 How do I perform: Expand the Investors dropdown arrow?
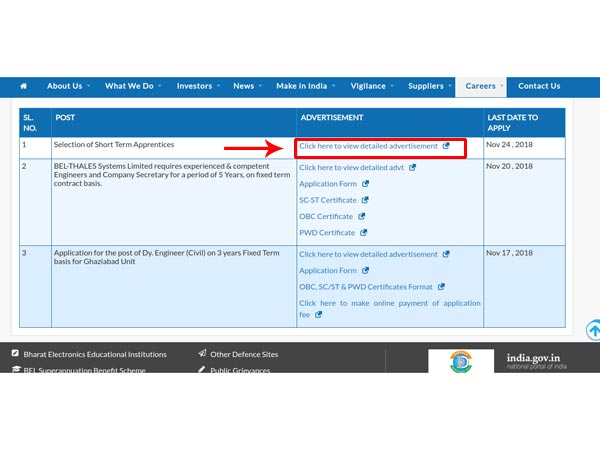218,86
